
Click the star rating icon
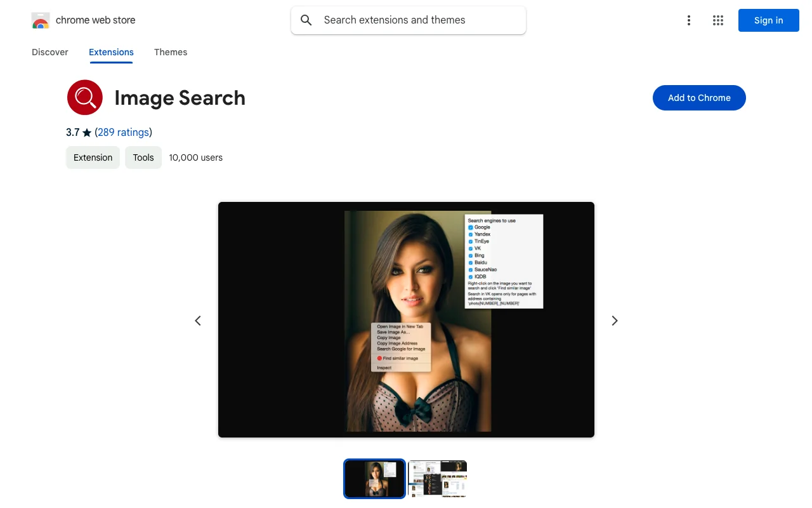pos(87,132)
